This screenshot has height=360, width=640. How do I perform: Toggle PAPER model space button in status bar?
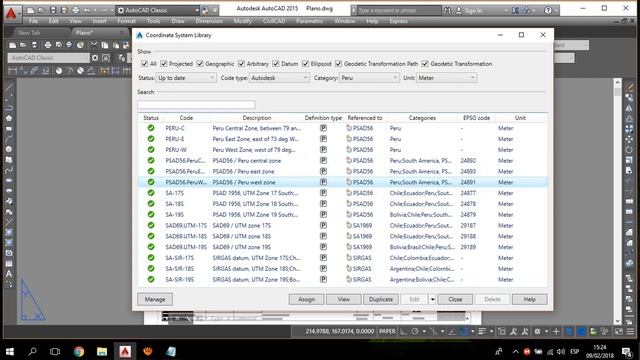click(387, 331)
